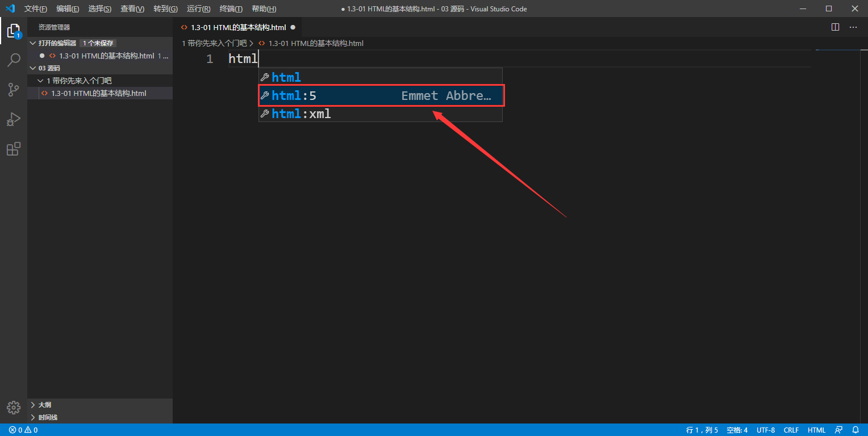Open notifications bell in status bar
The height and width of the screenshot is (436, 868).
pos(856,430)
